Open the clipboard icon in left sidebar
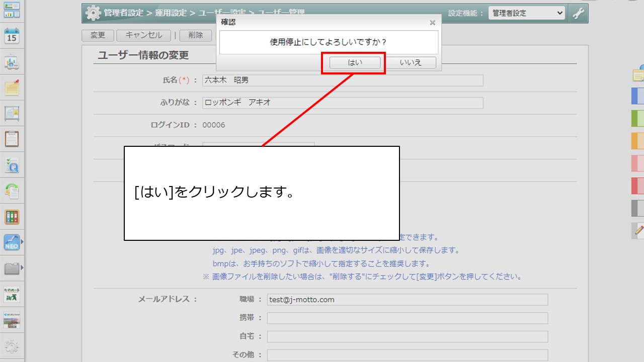644x362 pixels. coord(12,138)
